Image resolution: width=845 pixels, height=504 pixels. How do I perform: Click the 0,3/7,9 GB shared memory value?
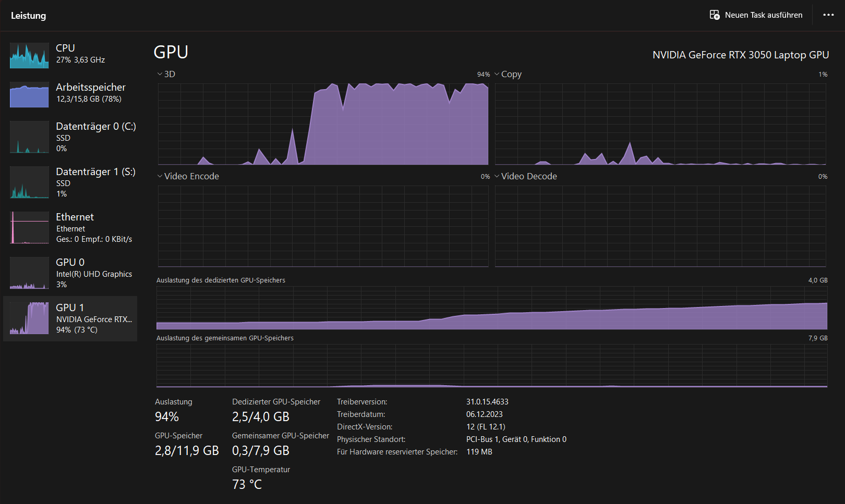coord(261,451)
